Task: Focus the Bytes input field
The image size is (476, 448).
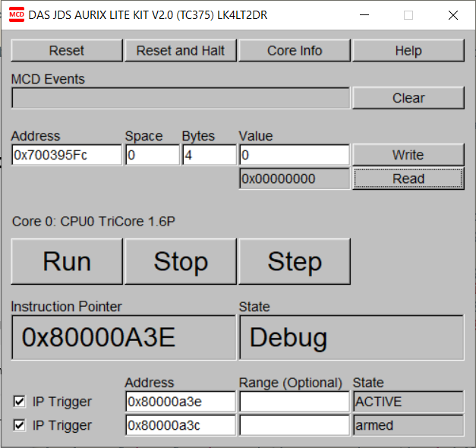Action: tap(210, 155)
